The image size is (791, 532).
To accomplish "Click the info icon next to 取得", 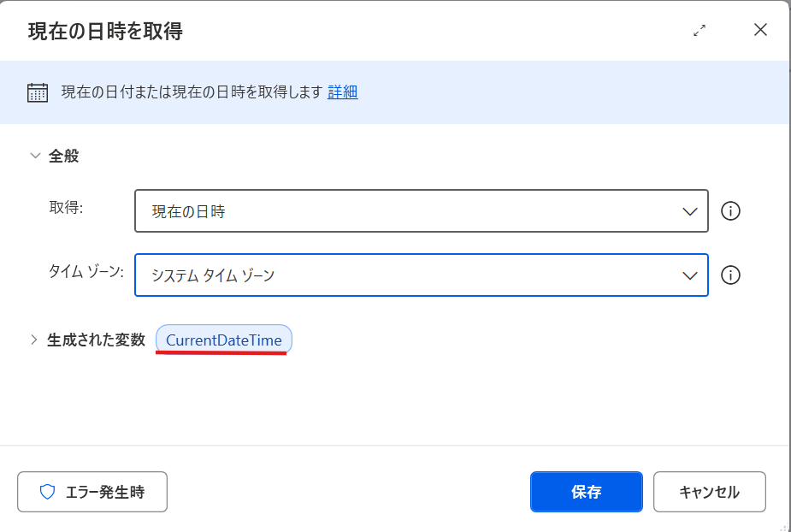I will 731,211.
